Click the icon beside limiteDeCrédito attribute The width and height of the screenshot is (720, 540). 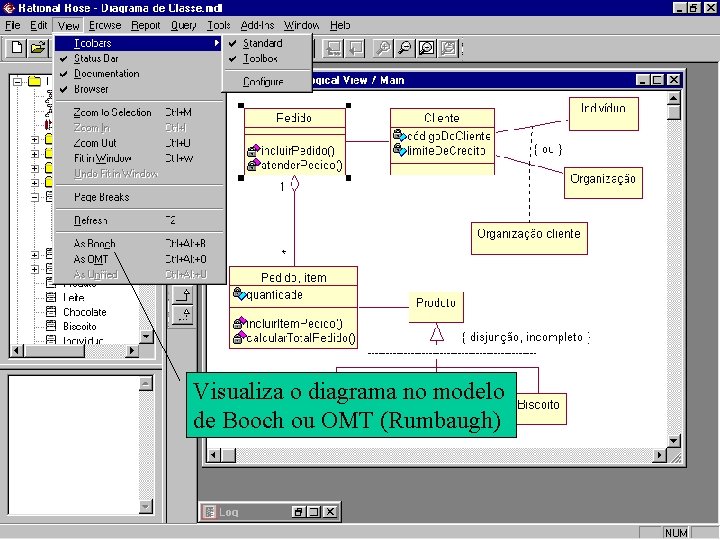coord(399,149)
